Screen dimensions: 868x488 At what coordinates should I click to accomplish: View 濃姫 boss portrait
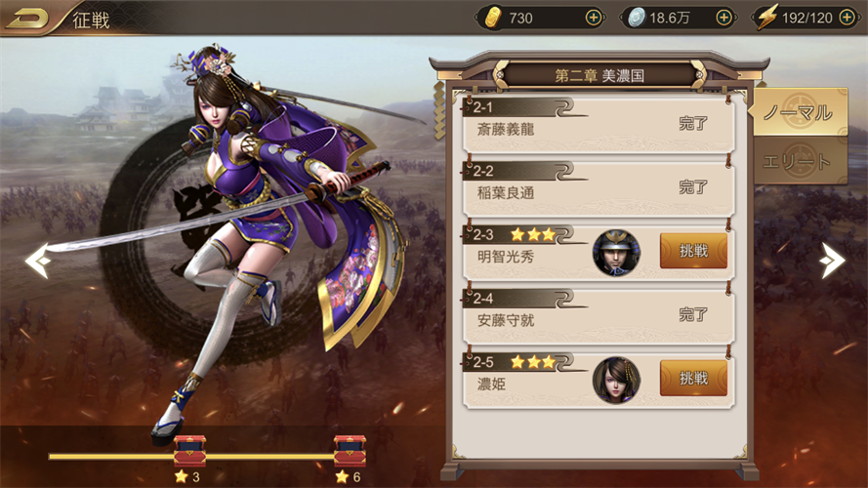tap(616, 380)
